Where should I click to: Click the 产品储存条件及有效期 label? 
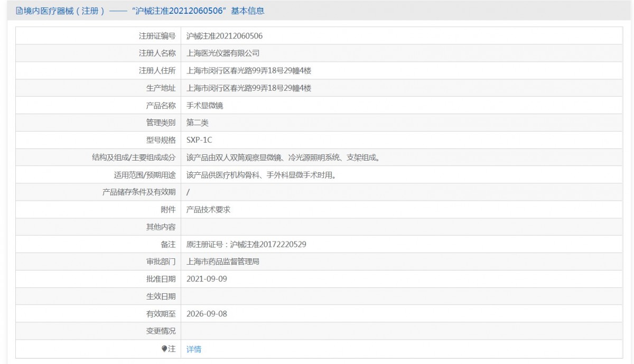pos(139,192)
